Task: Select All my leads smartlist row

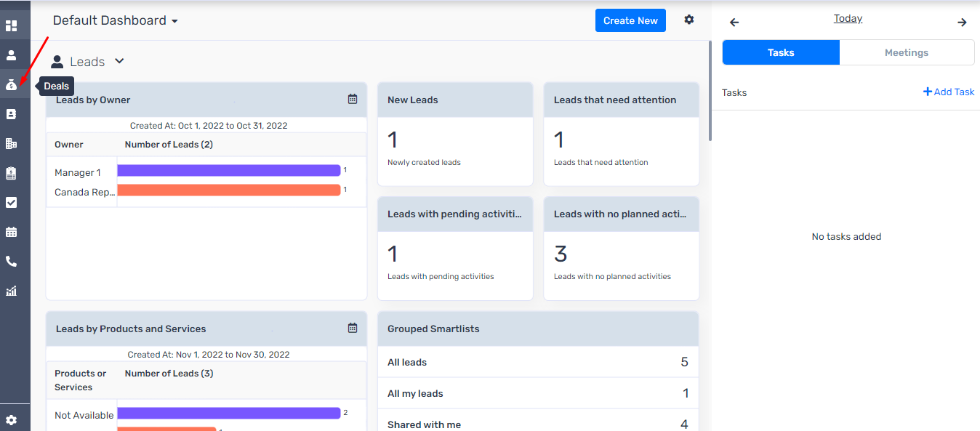Action: point(538,393)
